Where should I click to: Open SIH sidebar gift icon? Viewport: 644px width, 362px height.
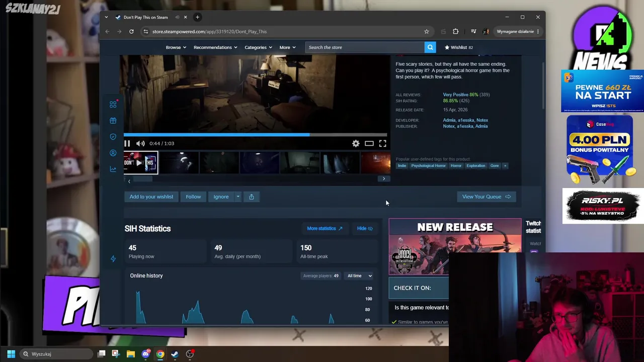113,121
